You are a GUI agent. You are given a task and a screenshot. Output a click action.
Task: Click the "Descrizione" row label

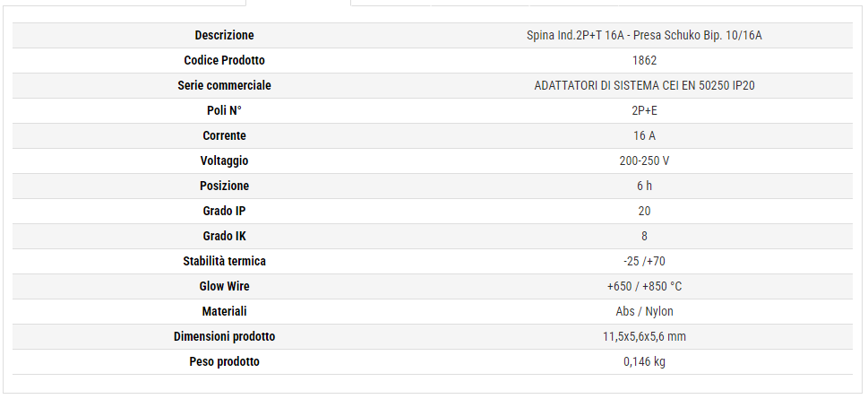(224, 35)
